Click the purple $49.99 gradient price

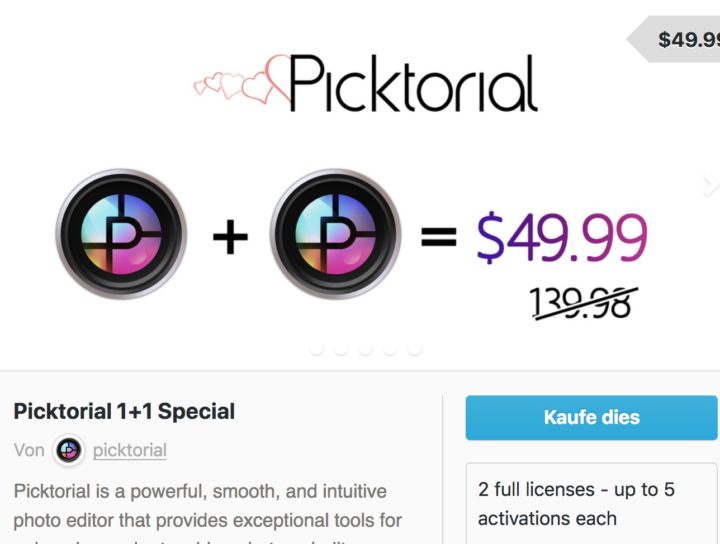(562, 238)
